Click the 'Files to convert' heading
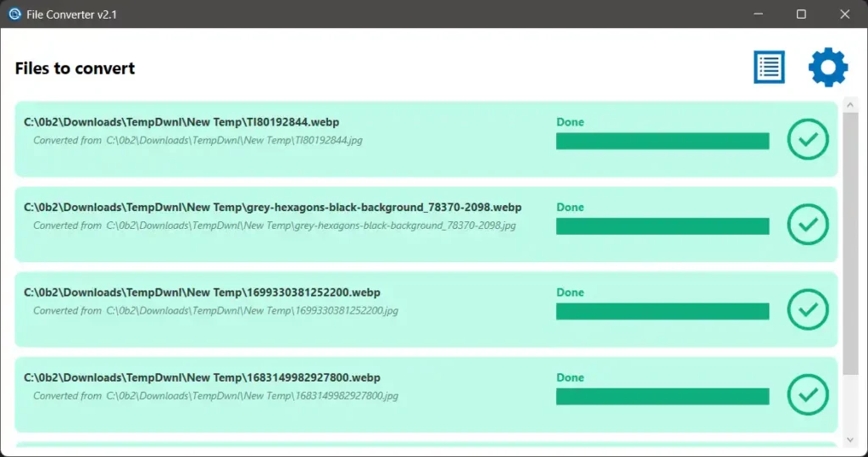The width and height of the screenshot is (868, 457). click(75, 68)
